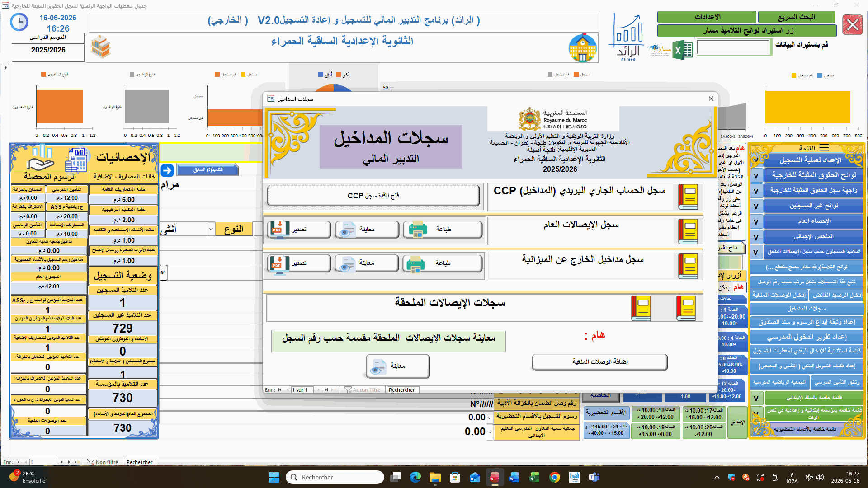868x488 pixels.
Task: Open the hamburger menu icon beside القائمة
Action: click(x=824, y=148)
